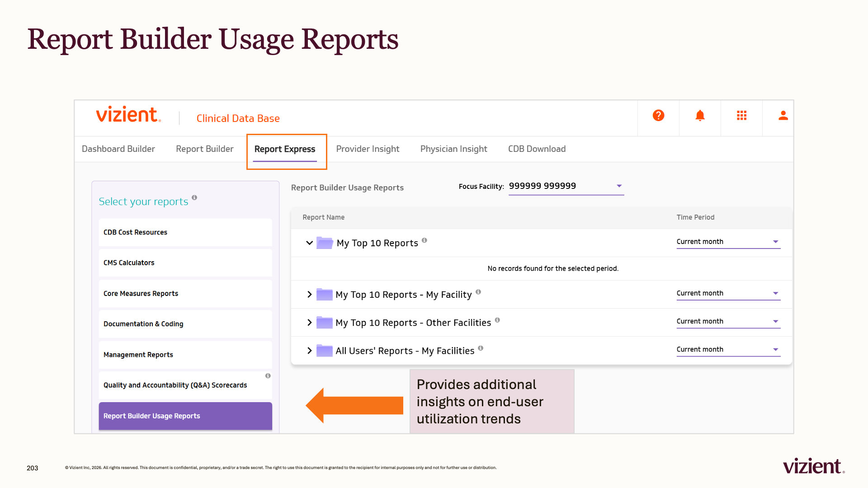
Task: Click the 'No records found for the selected period.' message
Action: [553, 268]
